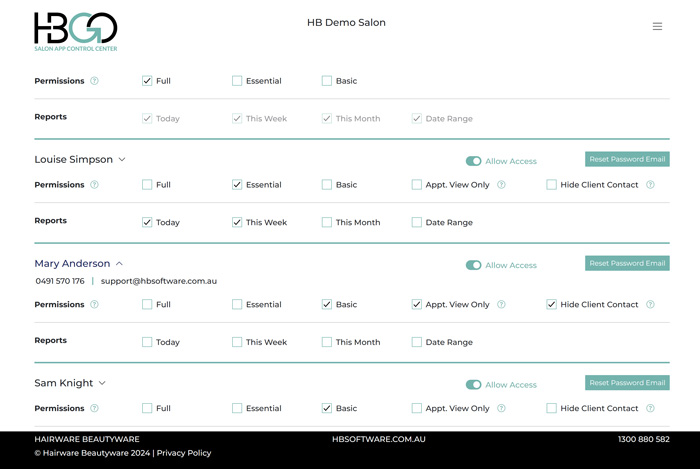Click help icon next to Louise's Permissions
Image resolution: width=700 pixels, height=469 pixels.
pos(94,185)
